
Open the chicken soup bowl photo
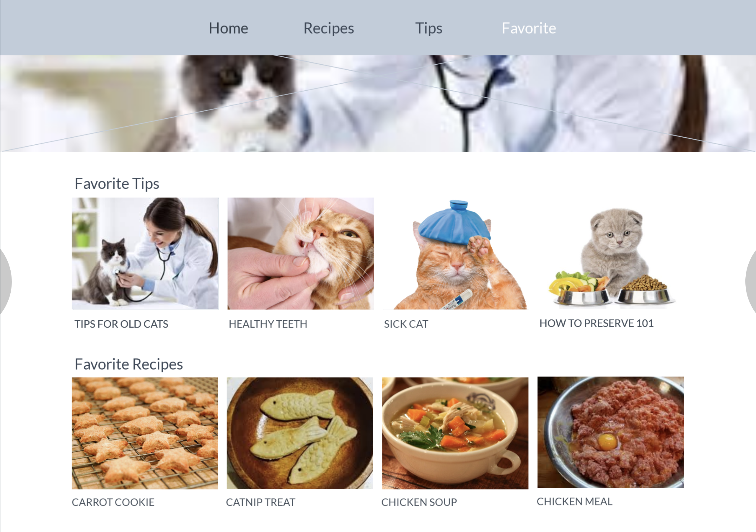455,433
